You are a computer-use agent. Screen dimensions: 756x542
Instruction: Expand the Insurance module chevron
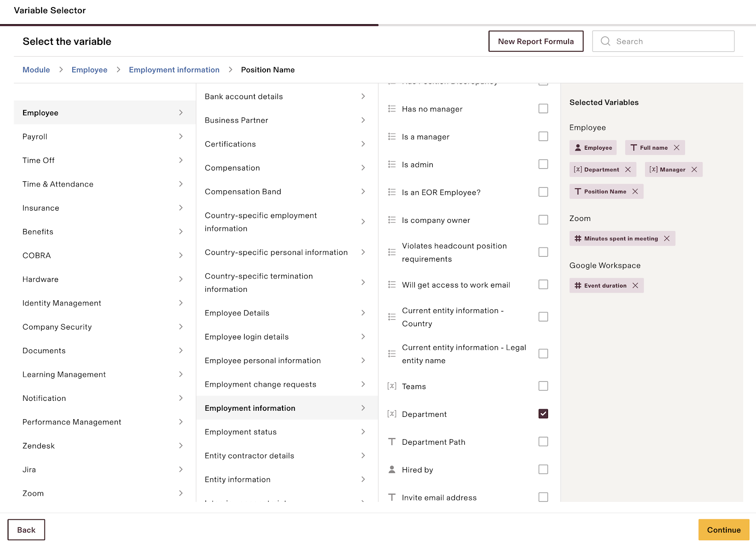click(181, 208)
